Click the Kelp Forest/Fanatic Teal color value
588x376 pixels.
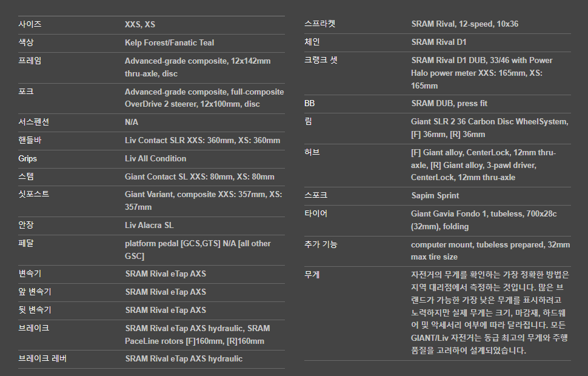169,43
